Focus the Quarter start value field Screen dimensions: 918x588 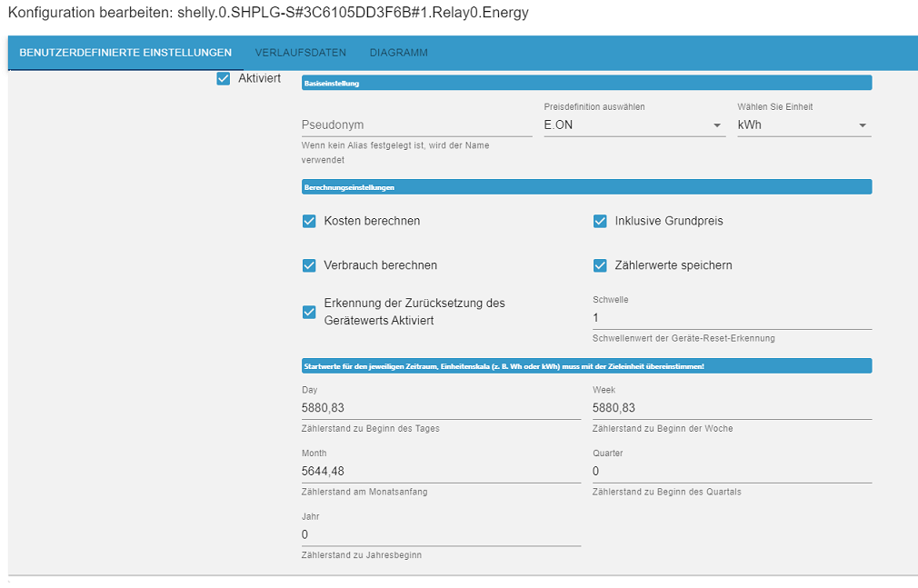pyautogui.click(x=732, y=472)
